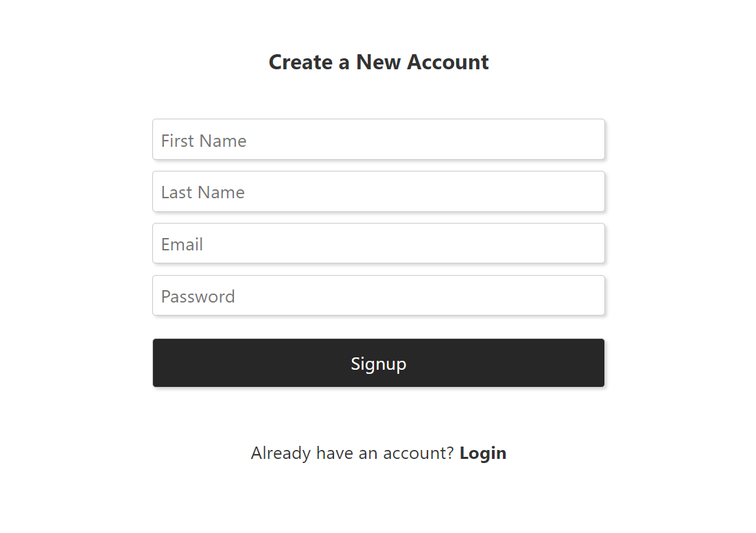Activate the Email address field
Image resolution: width=756 pixels, height=533 pixels.
[378, 244]
